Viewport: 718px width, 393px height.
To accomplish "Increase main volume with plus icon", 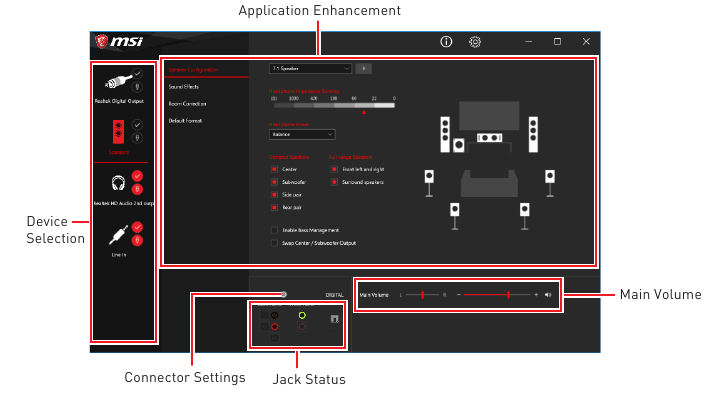I will click(536, 295).
